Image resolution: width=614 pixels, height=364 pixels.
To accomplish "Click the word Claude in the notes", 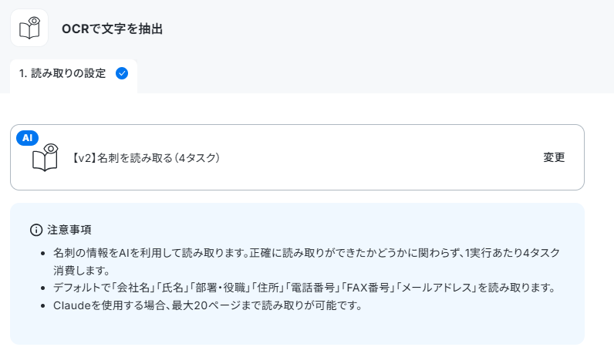I will 72,305.
